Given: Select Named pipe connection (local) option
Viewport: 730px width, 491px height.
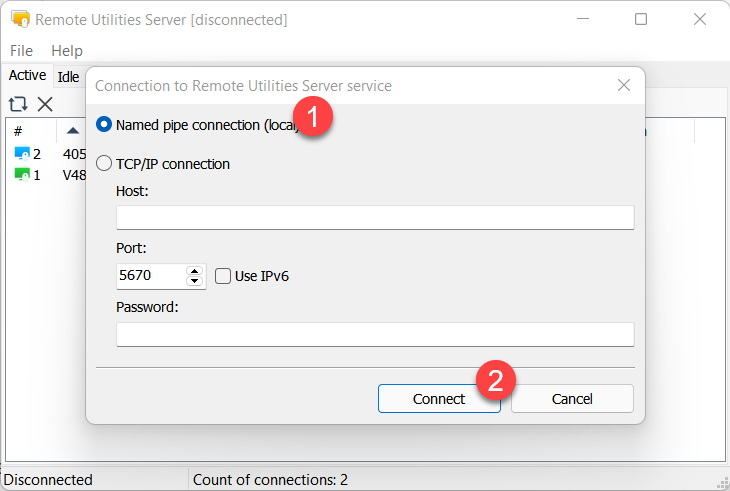Looking at the screenshot, I should (104, 125).
